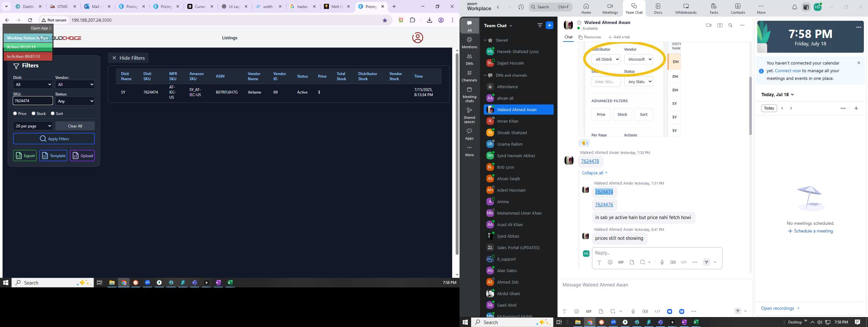Open Meeting chats in Zoom sidebar

coord(469,95)
